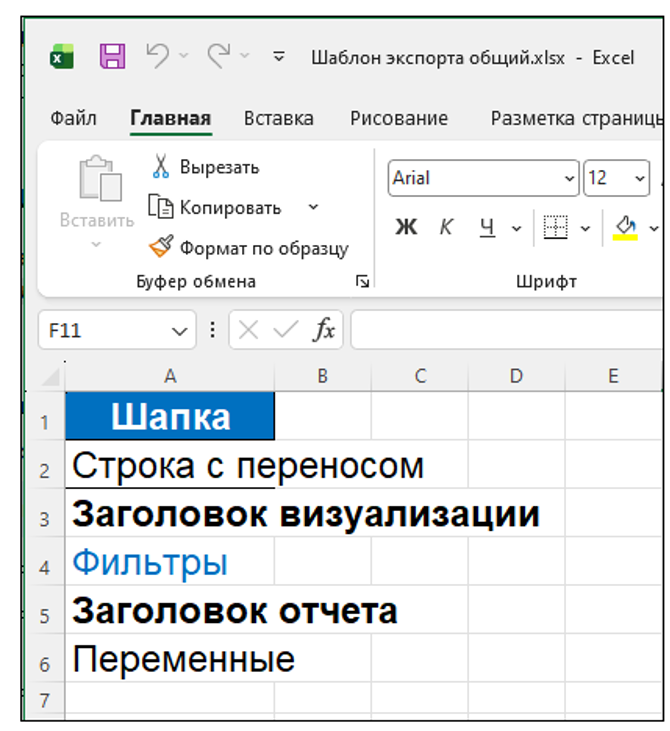
Task: Toggle italic with the К button
Action: pyautogui.click(x=446, y=227)
